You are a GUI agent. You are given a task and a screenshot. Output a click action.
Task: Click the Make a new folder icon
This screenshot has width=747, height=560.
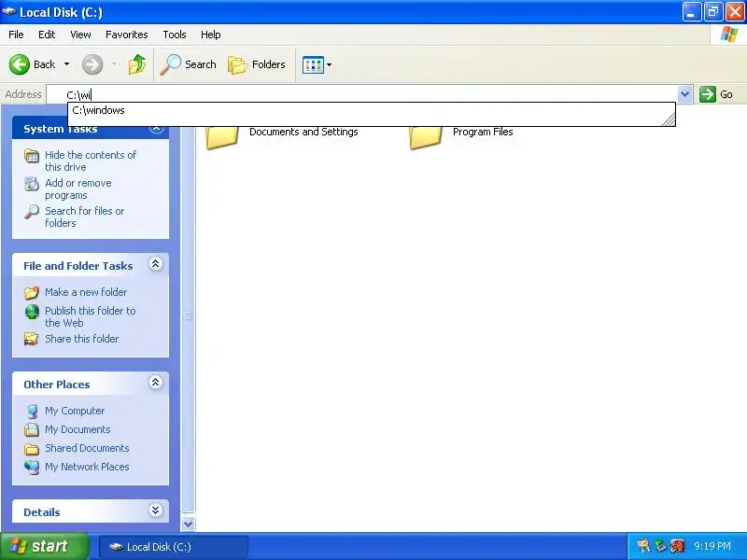coord(32,292)
